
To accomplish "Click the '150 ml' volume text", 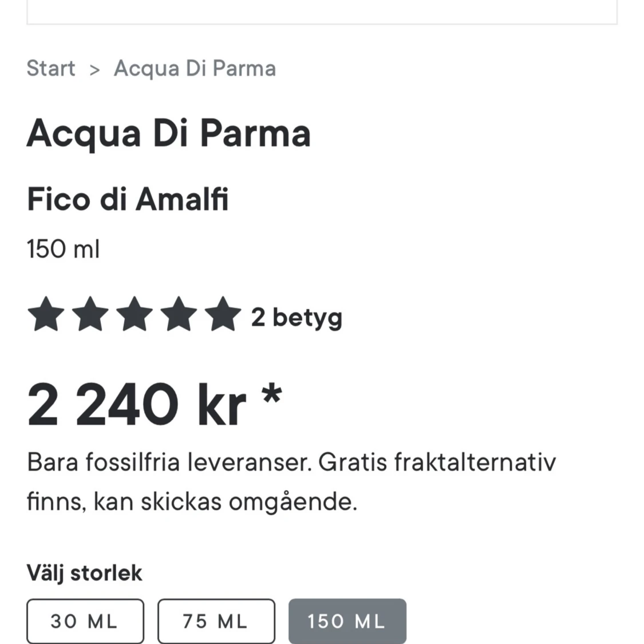I will [x=63, y=248].
